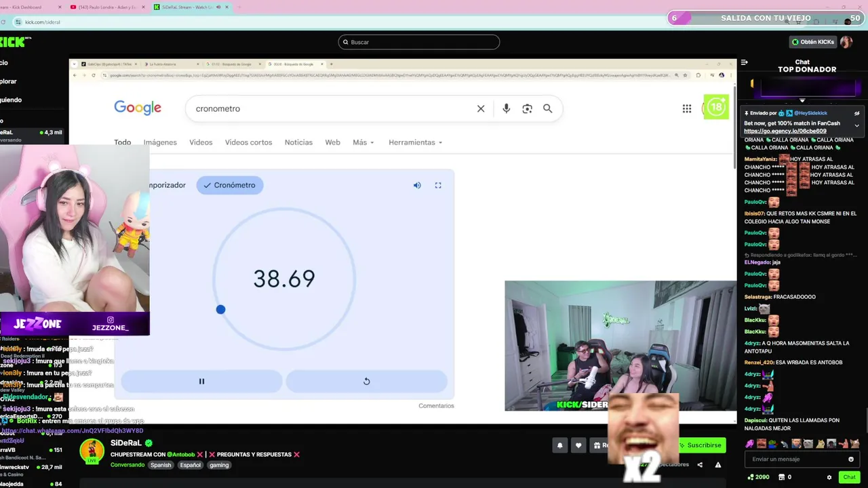The width and height of the screenshot is (868, 488).
Task: Click the heart follow icon
Action: click(x=578, y=445)
